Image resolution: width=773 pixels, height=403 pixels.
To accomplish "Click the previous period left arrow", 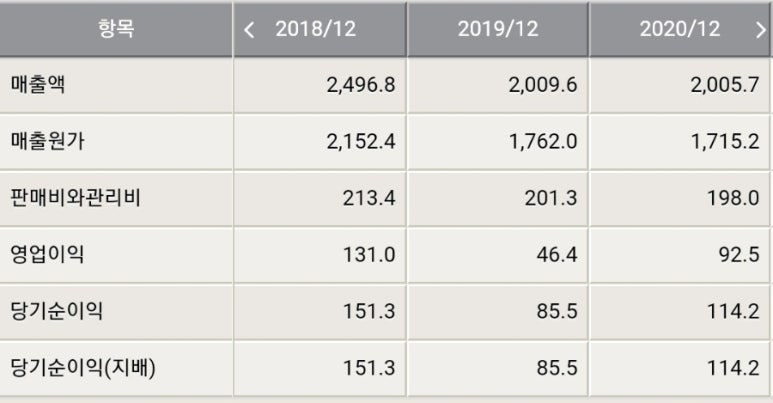I will click(249, 30).
